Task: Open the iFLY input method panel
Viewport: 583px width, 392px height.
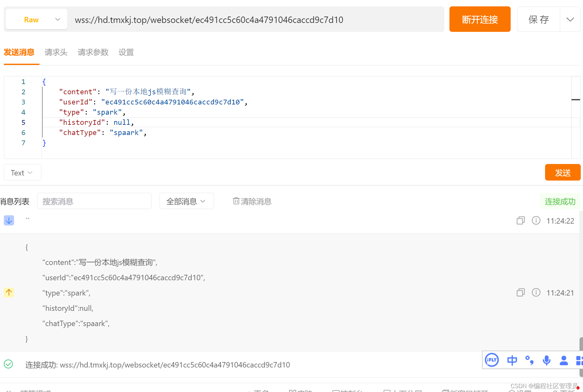Action: 492,360
